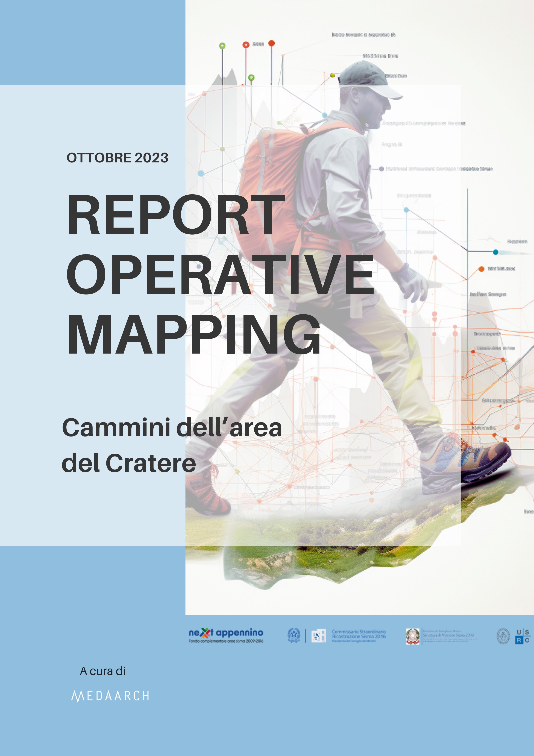Click the blue Italian Republic emblem
This screenshot has width=534, height=756.
(x=294, y=635)
